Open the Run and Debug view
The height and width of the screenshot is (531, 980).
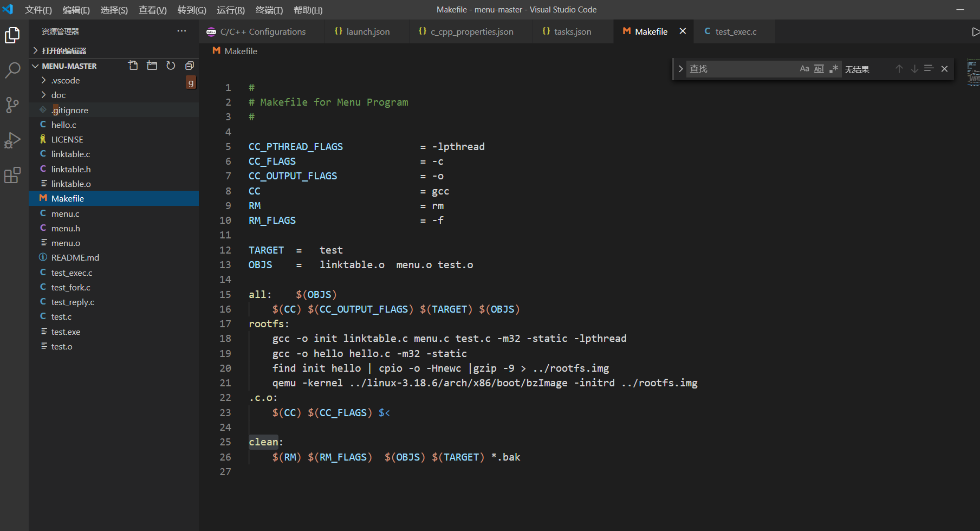12,140
